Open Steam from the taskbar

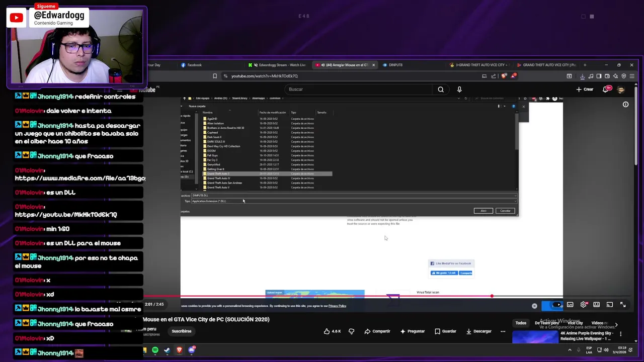click(167, 350)
